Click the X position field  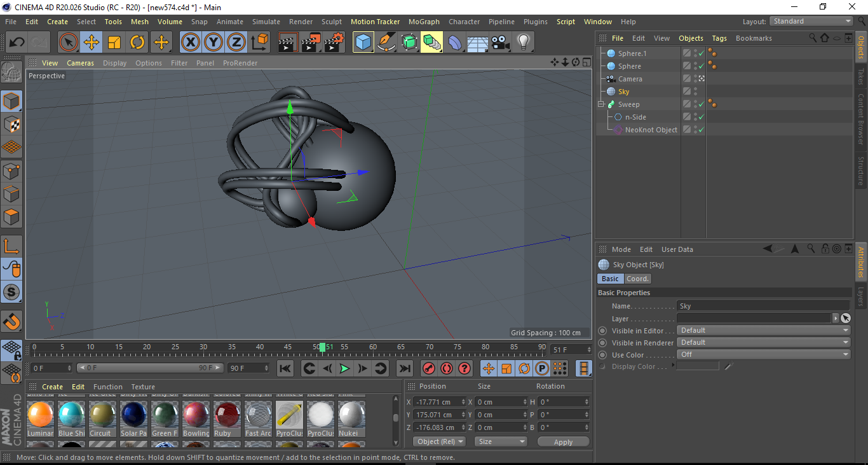440,402
